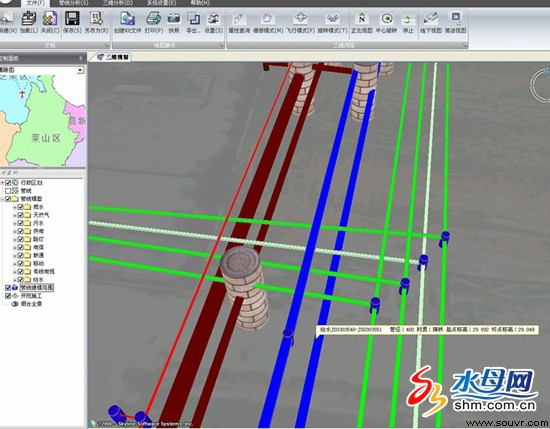The height and width of the screenshot is (429, 550).
Task: Open the overview map dropdown above the map
Action: click(80, 70)
